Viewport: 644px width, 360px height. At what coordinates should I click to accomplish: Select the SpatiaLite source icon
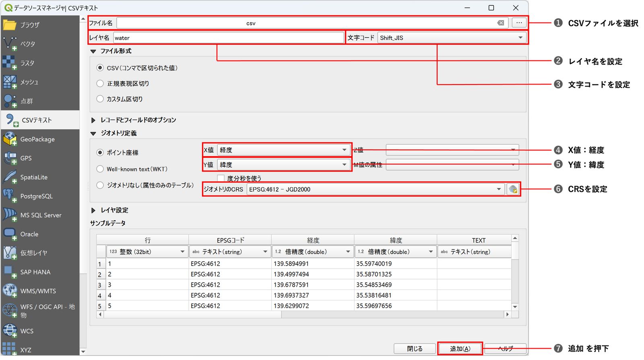coord(10,177)
